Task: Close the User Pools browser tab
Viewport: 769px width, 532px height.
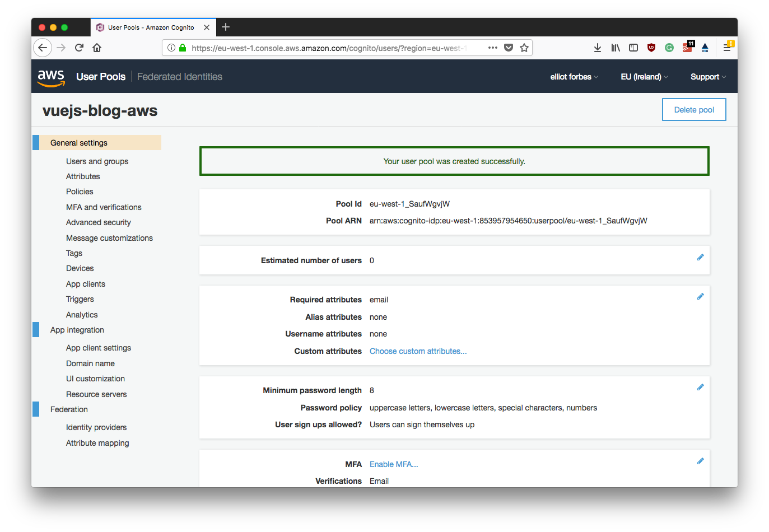Action: click(x=207, y=27)
